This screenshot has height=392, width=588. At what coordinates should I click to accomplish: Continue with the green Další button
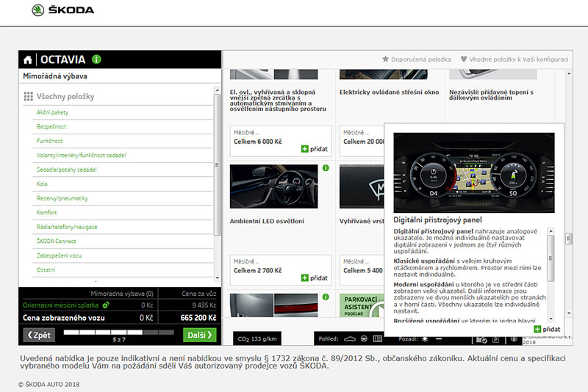pos(200,335)
